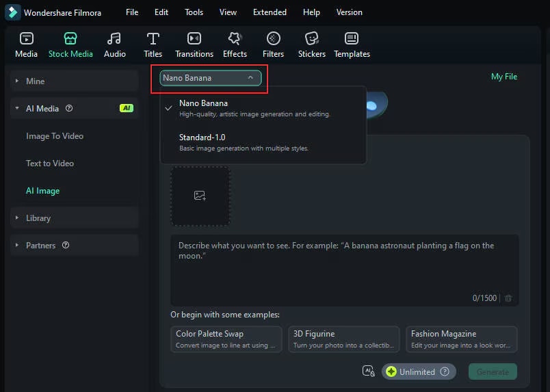Open the Stickers icon

(x=311, y=38)
